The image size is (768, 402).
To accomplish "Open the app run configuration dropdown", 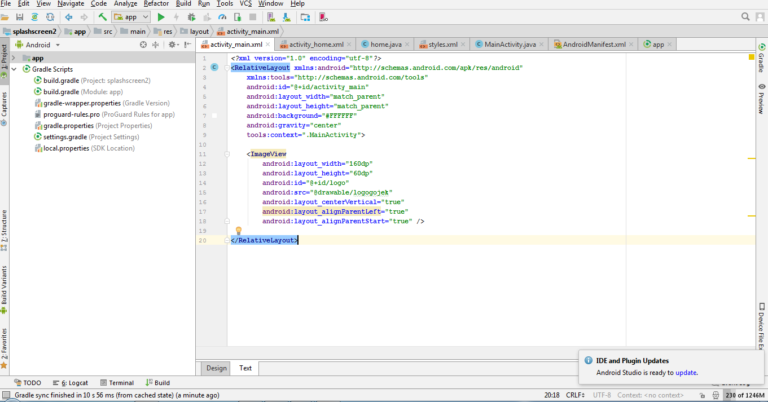I will 131,17.
